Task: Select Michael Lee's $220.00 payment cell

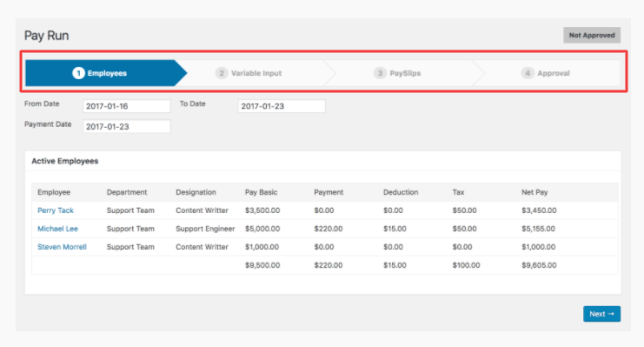Action: [x=329, y=229]
